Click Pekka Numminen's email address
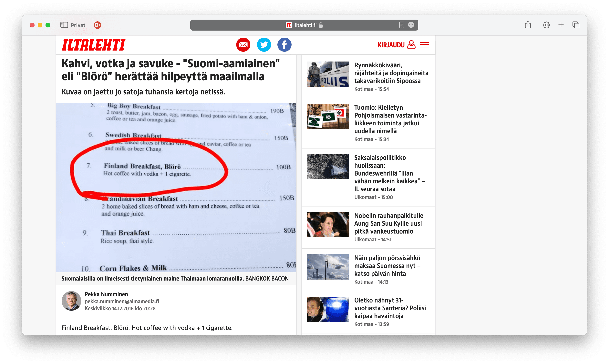Image resolution: width=609 pixels, height=364 pixels. click(x=122, y=301)
